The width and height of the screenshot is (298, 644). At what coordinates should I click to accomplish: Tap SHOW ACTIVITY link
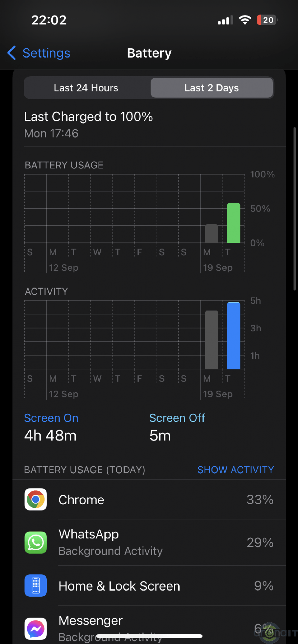235,470
